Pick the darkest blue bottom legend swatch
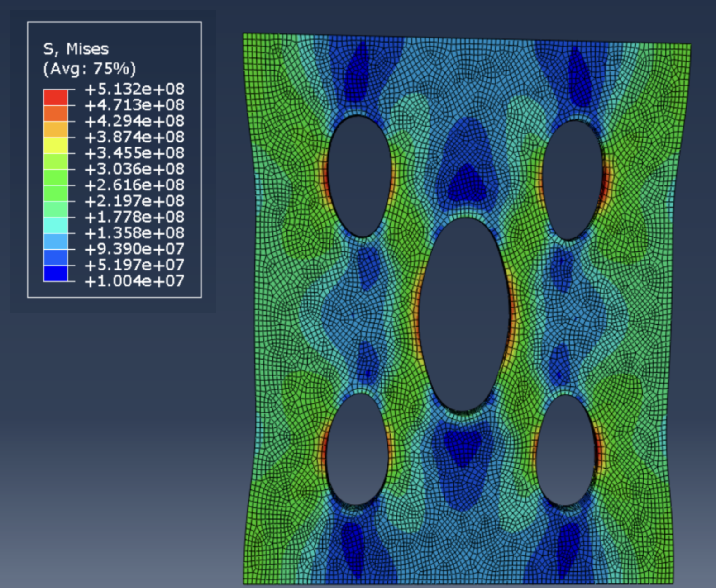 tap(55, 273)
